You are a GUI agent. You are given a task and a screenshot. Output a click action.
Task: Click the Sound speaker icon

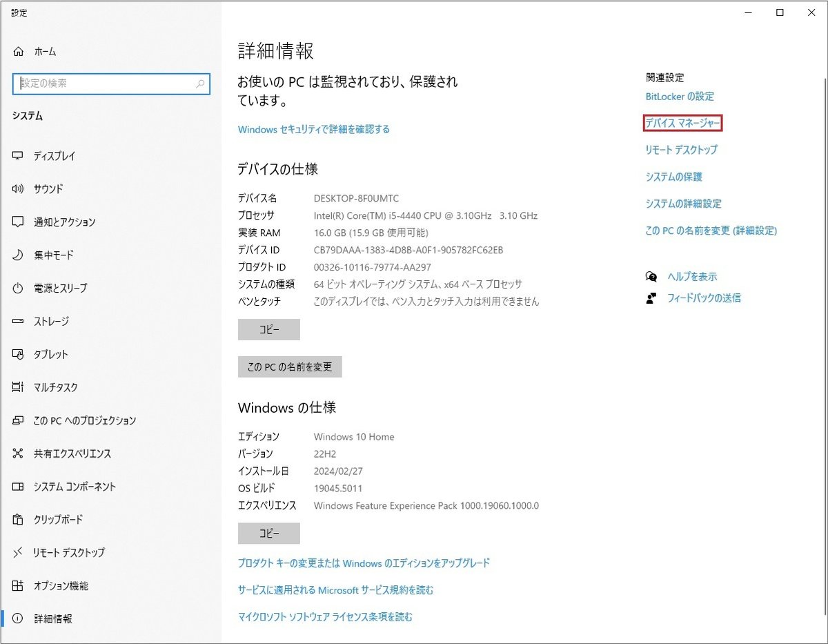pyautogui.click(x=19, y=189)
